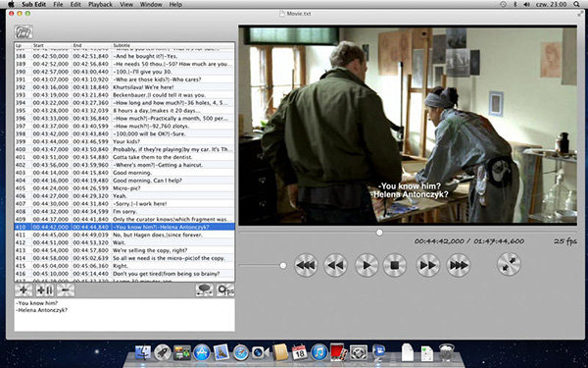Stop video playback

pos(395,265)
